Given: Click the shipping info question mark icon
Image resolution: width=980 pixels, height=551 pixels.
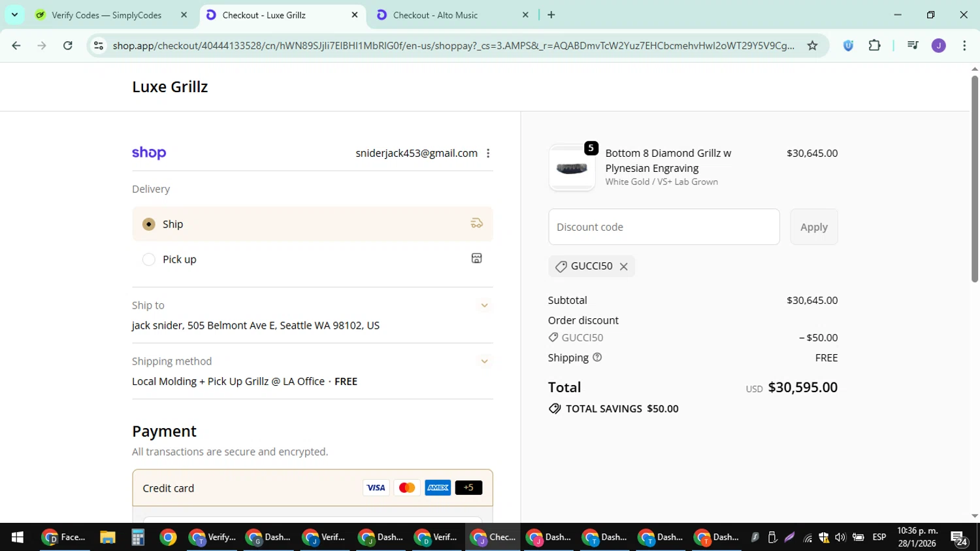Looking at the screenshot, I should [x=597, y=358].
